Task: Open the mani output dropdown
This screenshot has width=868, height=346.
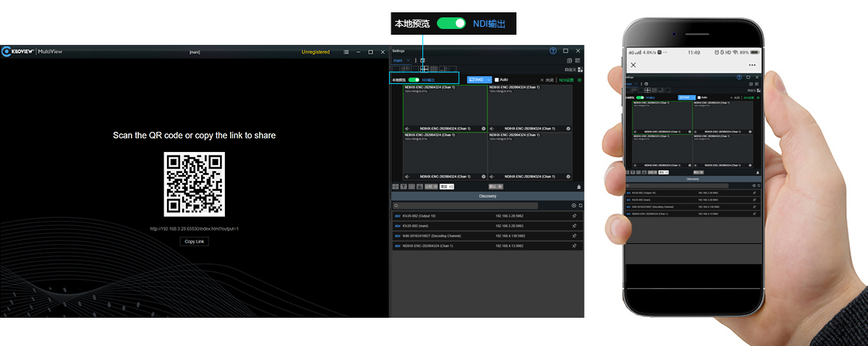Action: (x=401, y=60)
